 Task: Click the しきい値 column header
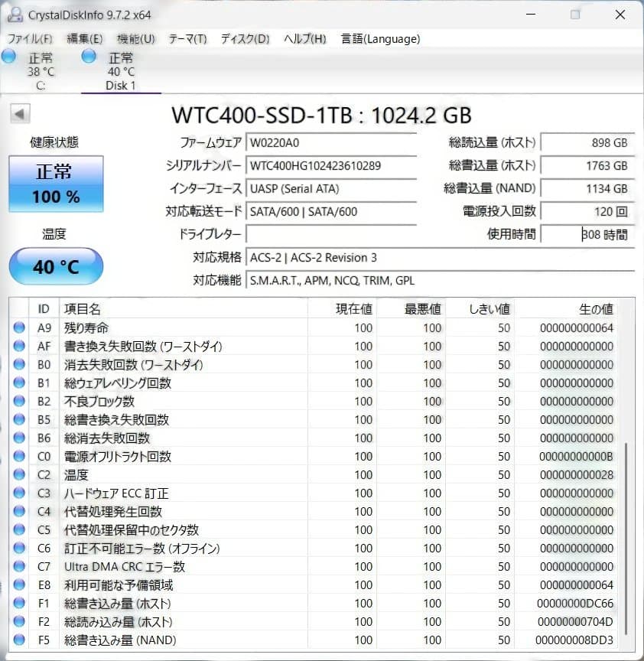pyautogui.click(x=480, y=308)
